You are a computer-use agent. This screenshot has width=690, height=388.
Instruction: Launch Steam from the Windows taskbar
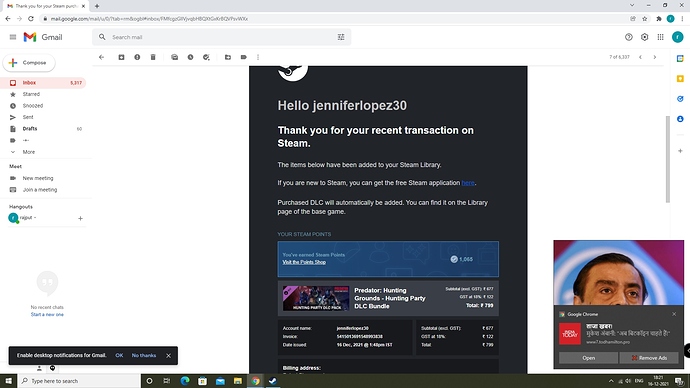(273, 381)
